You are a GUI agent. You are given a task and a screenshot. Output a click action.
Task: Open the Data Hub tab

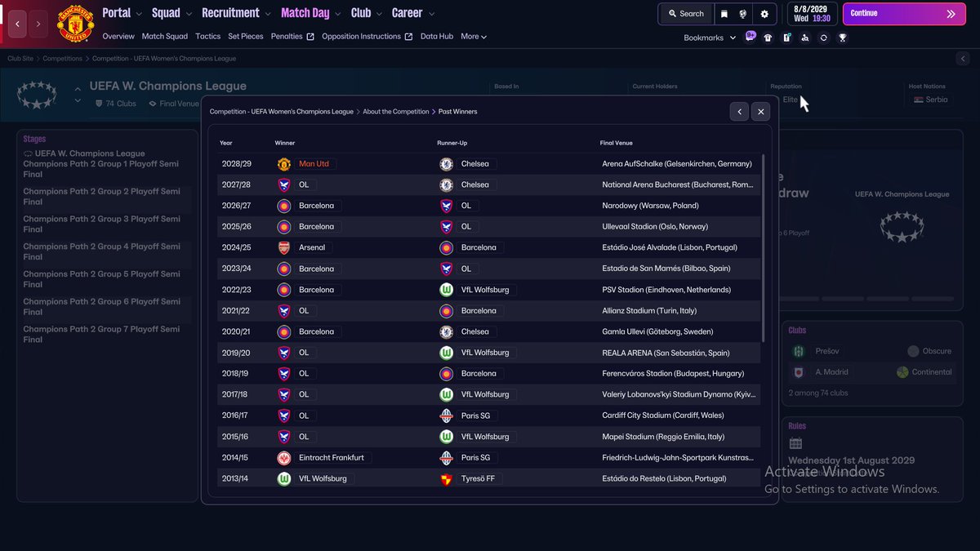[437, 37]
